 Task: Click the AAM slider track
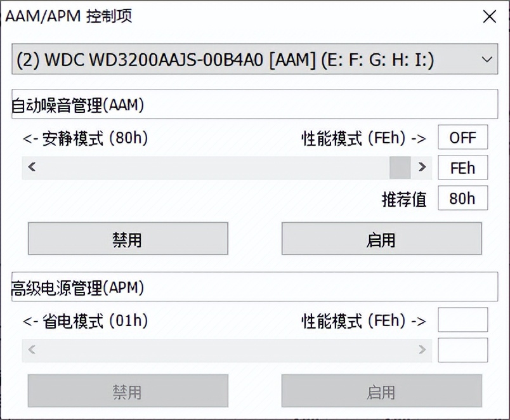(222, 167)
